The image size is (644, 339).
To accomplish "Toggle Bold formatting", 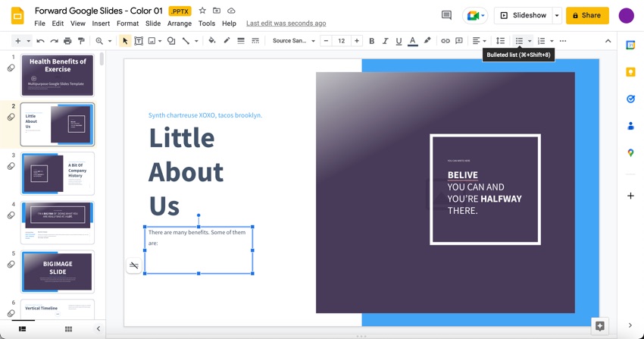I will pyautogui.click(x=372, y=41).
